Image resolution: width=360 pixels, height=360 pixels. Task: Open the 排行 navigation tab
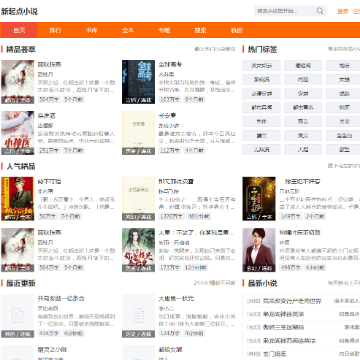55,30
